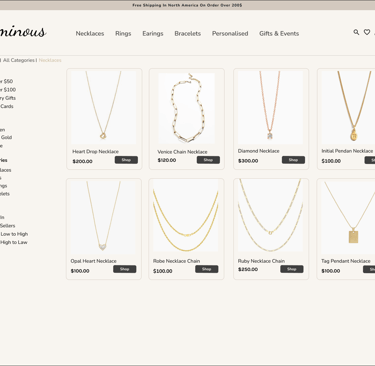Open the Personalised menu item
375x366 pixels.
click(230, 33)
